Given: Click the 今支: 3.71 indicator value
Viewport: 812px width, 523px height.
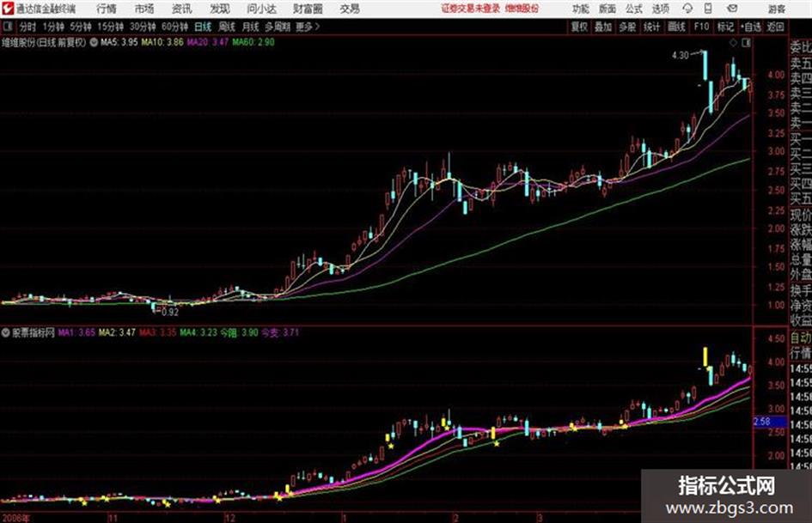Looking at the screenshot, I should [280, 332].
